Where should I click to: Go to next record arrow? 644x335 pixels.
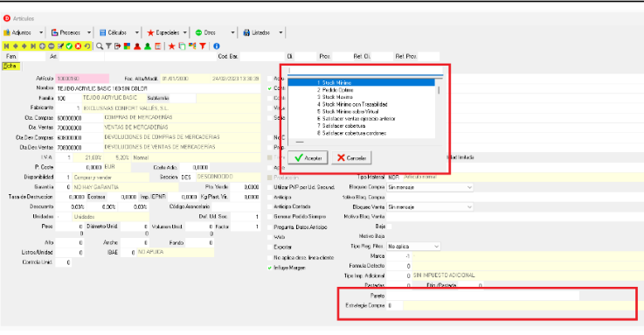pyautogui.click(x=24, y=46)
